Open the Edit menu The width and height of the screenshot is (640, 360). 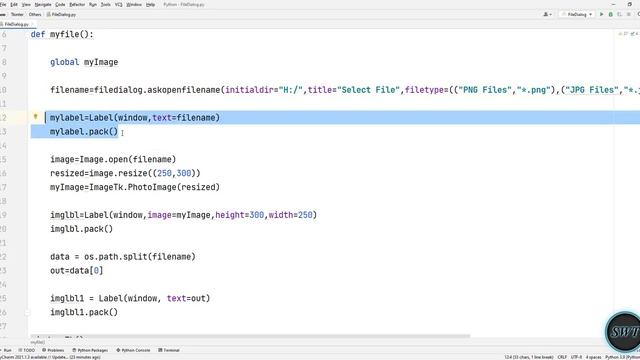pos(14,4)
